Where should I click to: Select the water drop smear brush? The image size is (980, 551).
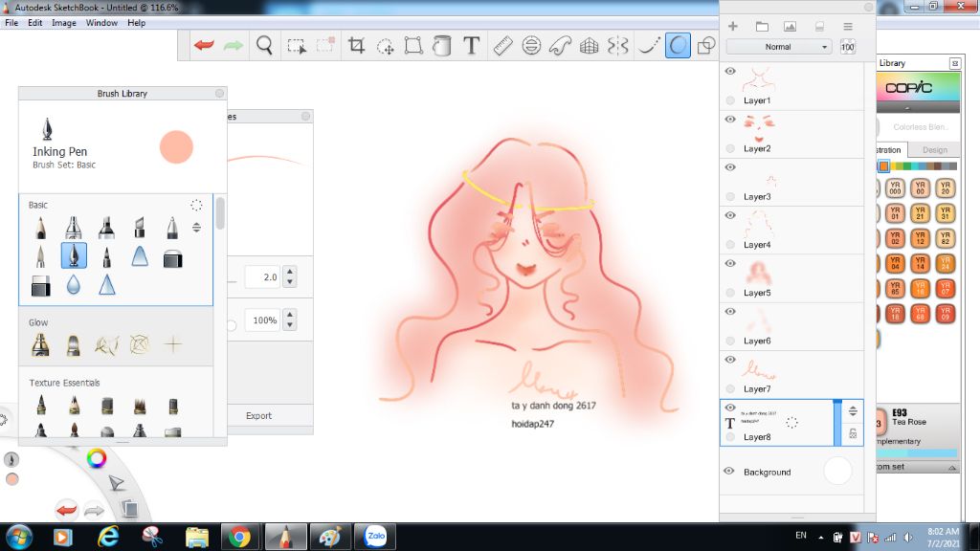tap(73, 285)
